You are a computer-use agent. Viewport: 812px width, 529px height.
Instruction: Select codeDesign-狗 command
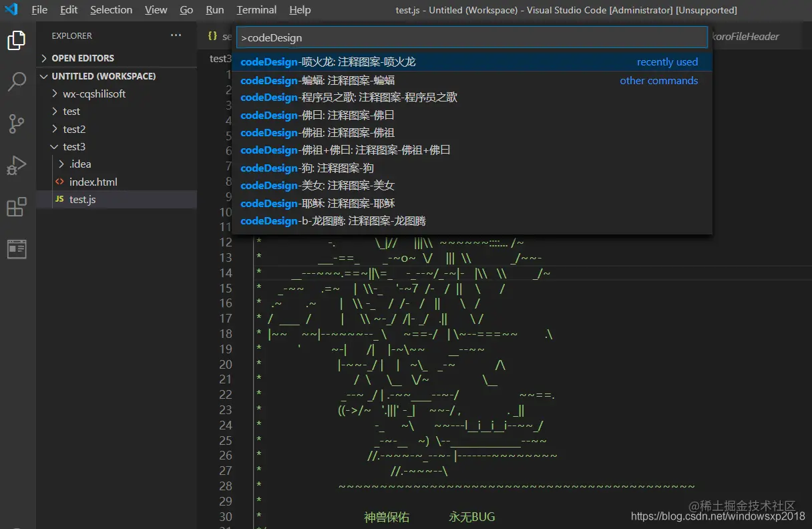(x=471, y=168)
